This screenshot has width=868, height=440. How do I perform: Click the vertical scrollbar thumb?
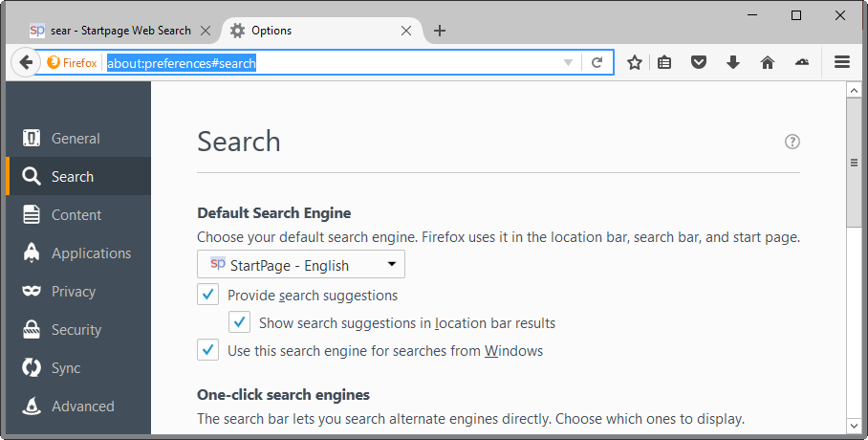[854, 163]
